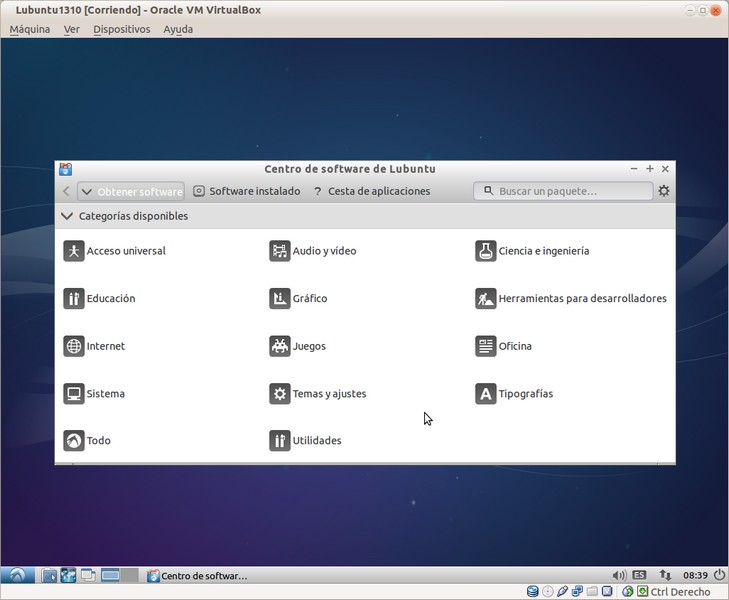The image size is (729, 600).
Task: Open the Acceso universal category icon
Action: click(x=73, y=251)
